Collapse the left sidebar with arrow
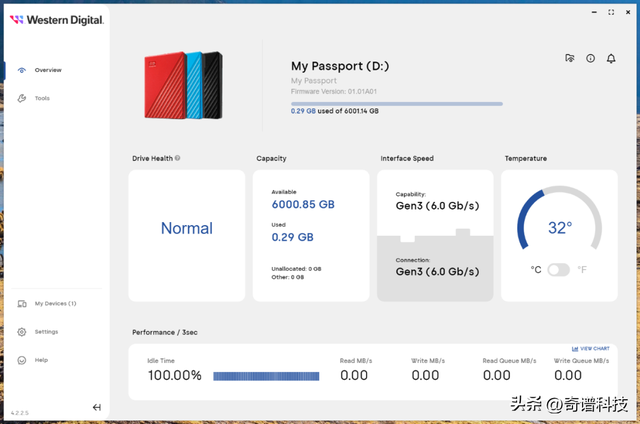 click(97, 407)
